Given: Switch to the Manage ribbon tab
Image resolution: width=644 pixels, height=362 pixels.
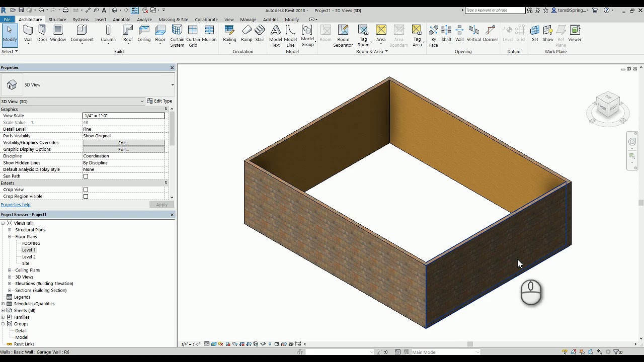Looking at the screenshot, I should tap(248, 20).
